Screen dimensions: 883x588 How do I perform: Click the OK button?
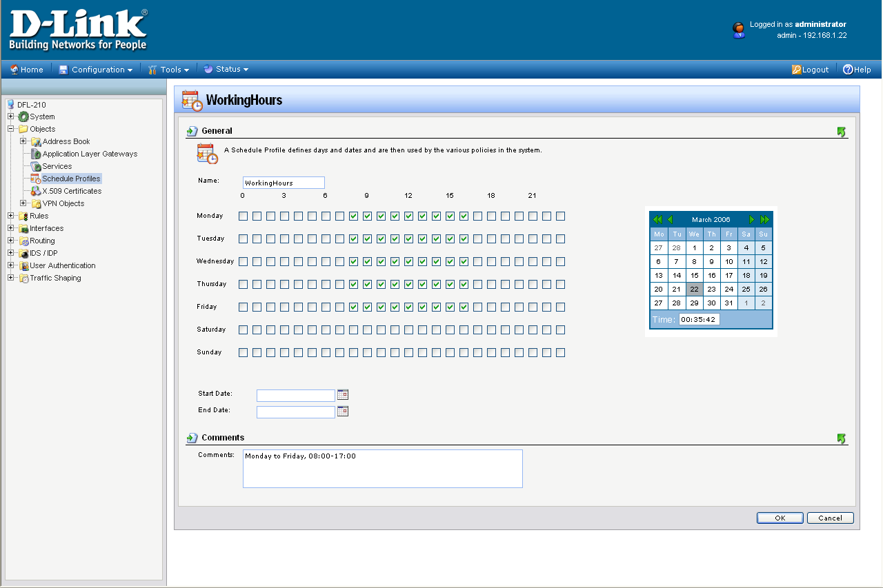[x=780, y=518]
